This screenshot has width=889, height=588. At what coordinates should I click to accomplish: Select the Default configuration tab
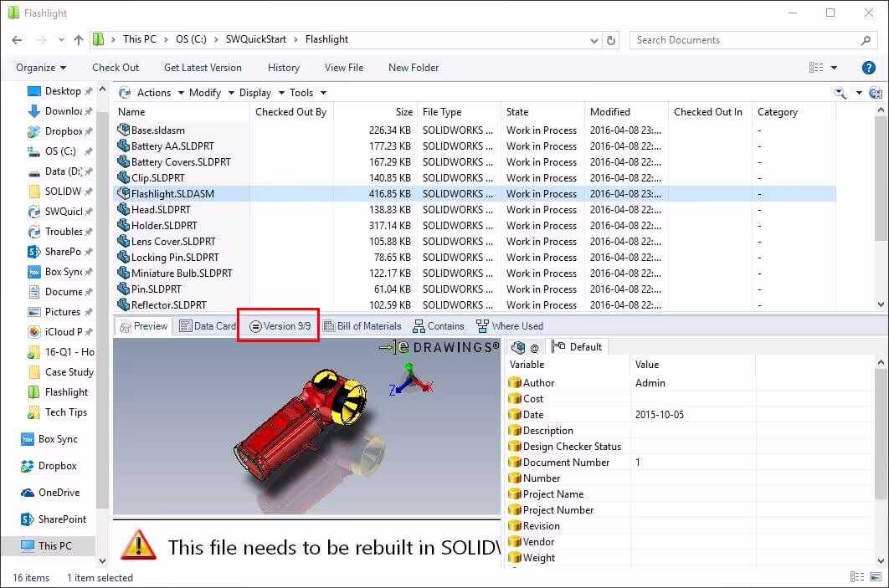point(577,347)
